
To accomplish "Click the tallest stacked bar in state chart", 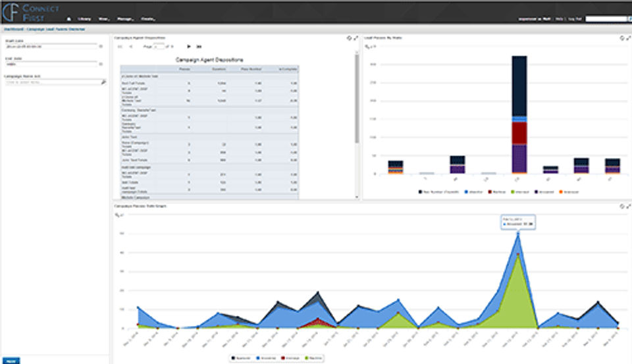I will click(x=519, y=115).
